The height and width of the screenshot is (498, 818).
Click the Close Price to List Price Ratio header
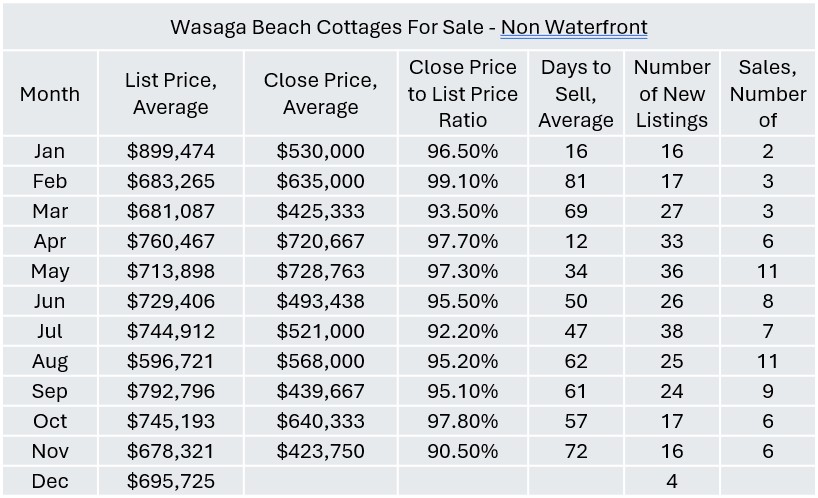463,94
